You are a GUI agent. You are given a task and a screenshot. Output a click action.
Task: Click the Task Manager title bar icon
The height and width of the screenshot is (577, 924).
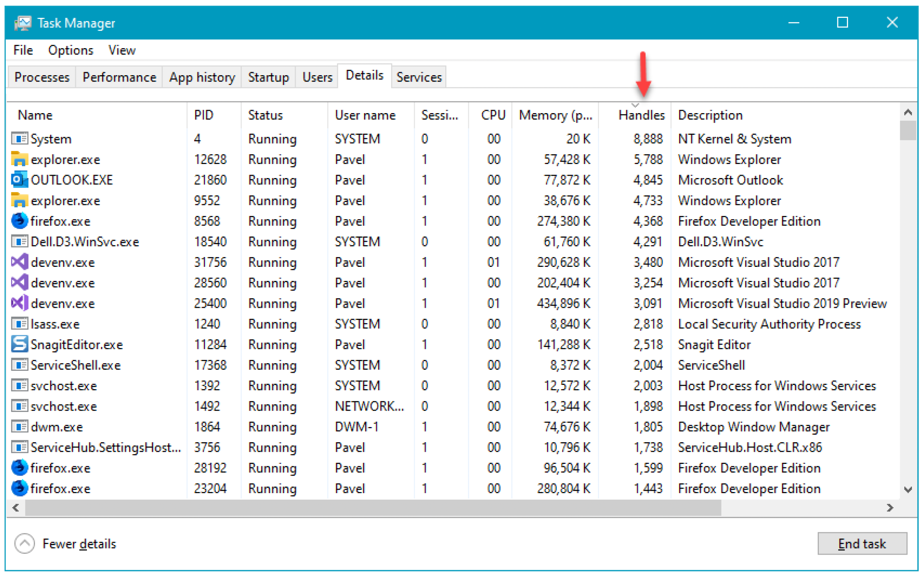pos(22,23)
